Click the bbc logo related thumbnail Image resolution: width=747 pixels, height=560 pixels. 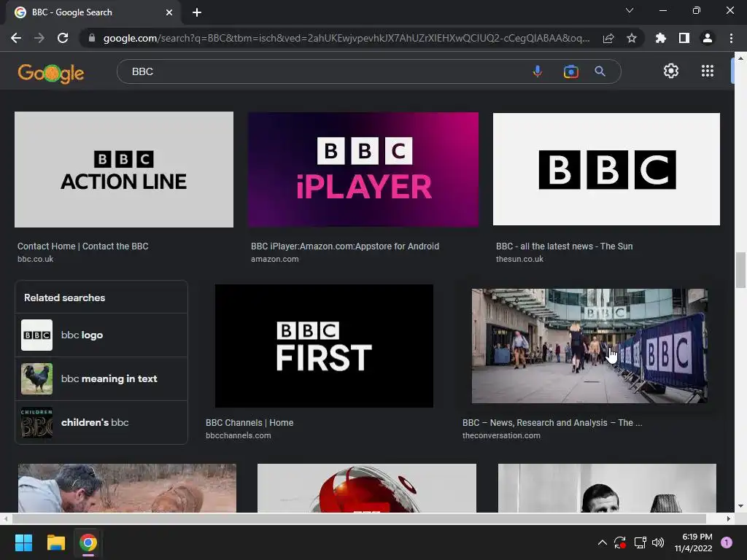pyautogui.click(x=36, y=335)
